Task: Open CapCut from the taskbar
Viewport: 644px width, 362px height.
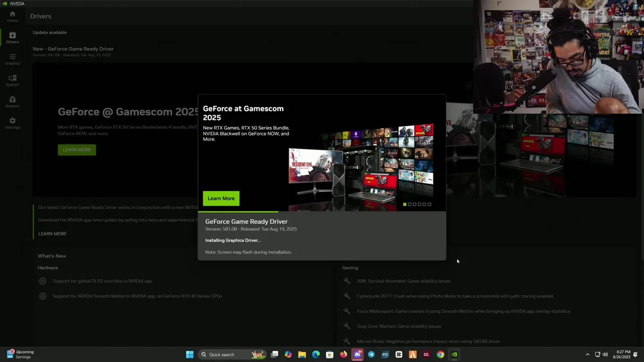Action: click(x=399, y=354)
